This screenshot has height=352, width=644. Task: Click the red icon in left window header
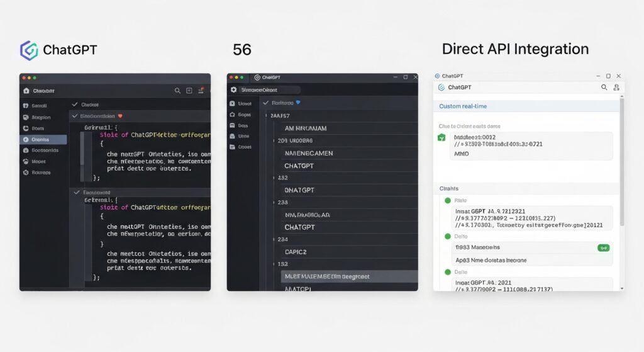[201, 90]
